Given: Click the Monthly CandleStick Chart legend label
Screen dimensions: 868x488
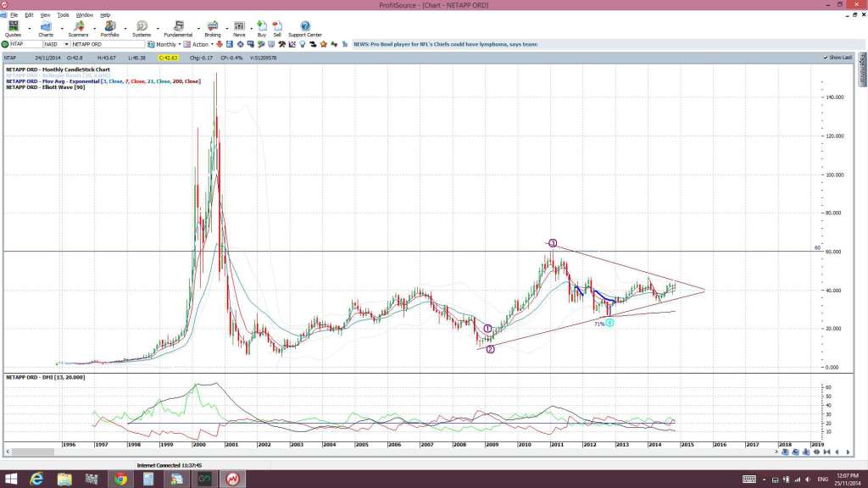Looking at the screenshot, I should 58,69.
